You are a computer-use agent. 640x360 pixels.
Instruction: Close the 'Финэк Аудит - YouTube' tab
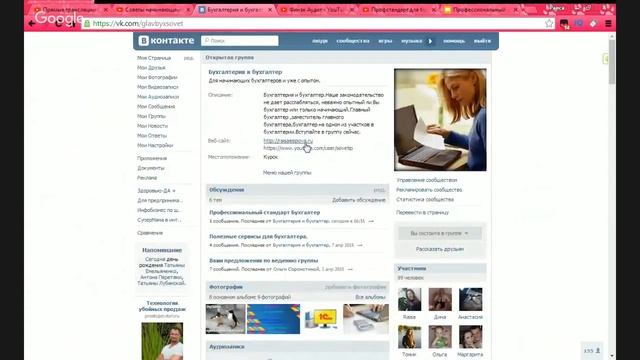pos(352,9)
